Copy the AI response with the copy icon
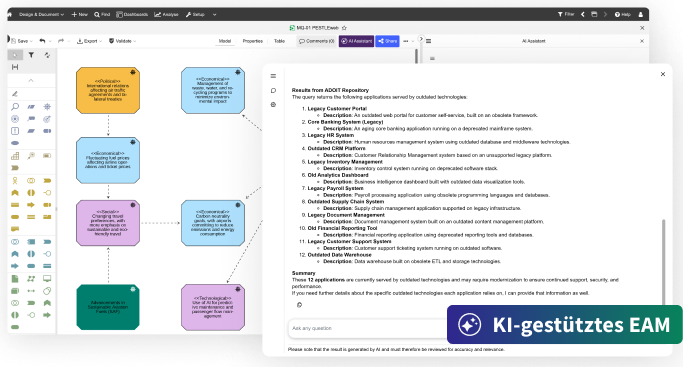 tap(299, 305)
